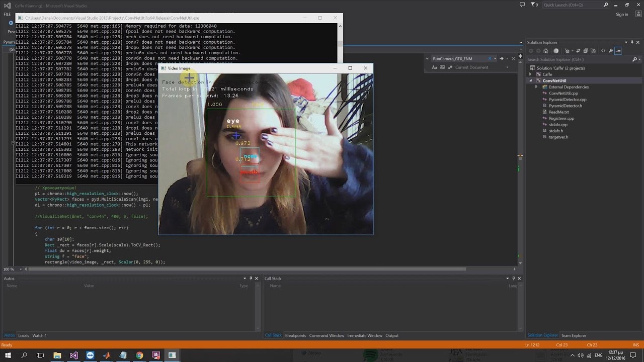
Task: Open Google Chrome from the taskbar
Action: coord(139,355)
